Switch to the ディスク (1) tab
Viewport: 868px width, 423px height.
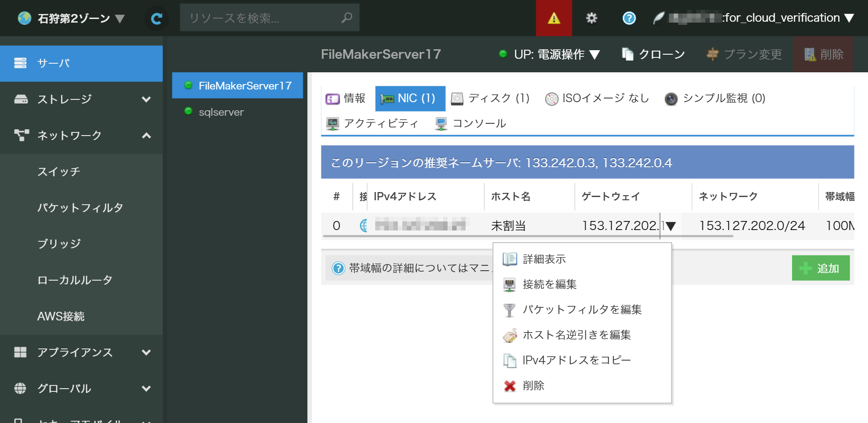click(x=491, y=99)
